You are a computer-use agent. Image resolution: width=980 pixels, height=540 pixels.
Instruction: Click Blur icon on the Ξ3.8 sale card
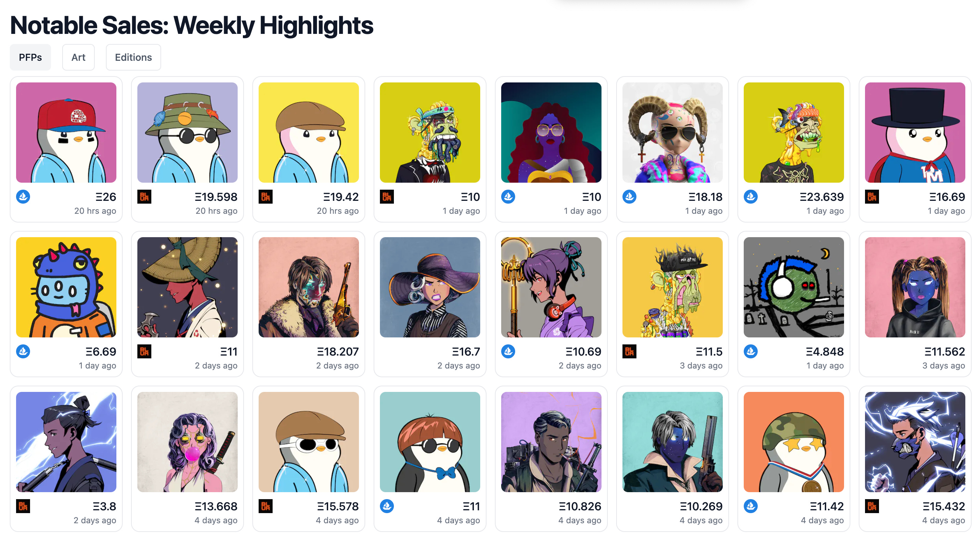click(23, 506)
